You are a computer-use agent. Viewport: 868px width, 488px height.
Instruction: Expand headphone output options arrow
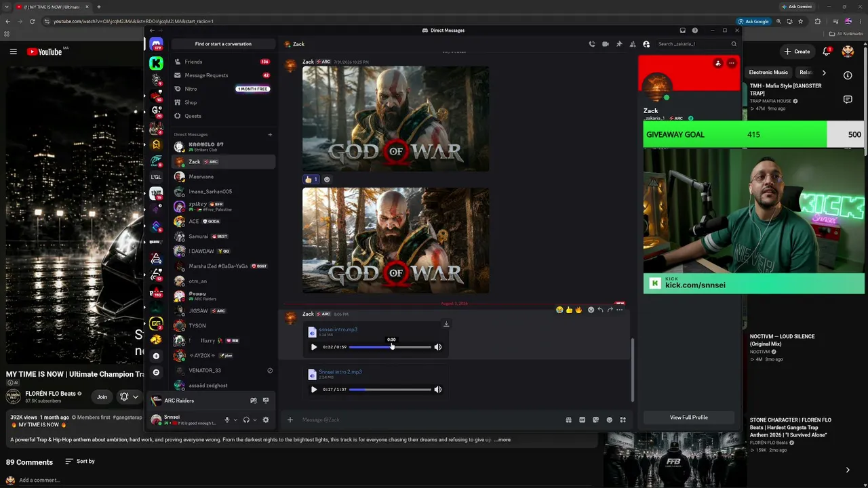point(255,420)
